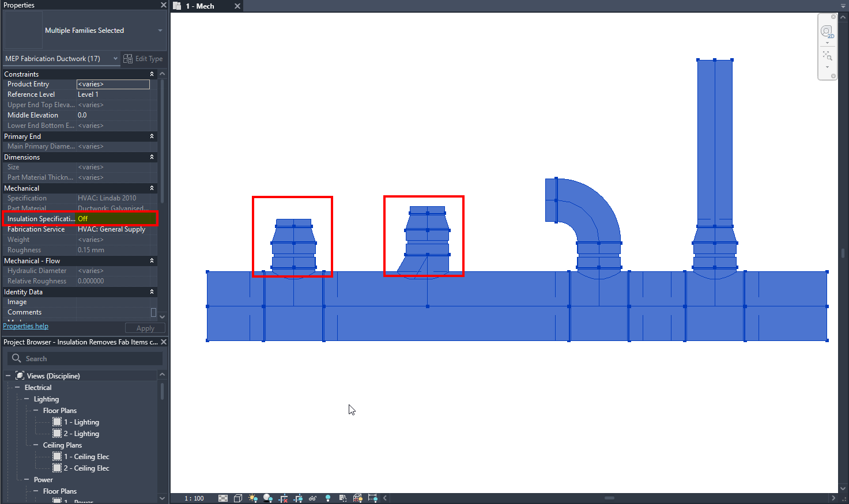849x504 pixels.
Task: Click the Edit Type icon
Action: [x=128, y=59]
